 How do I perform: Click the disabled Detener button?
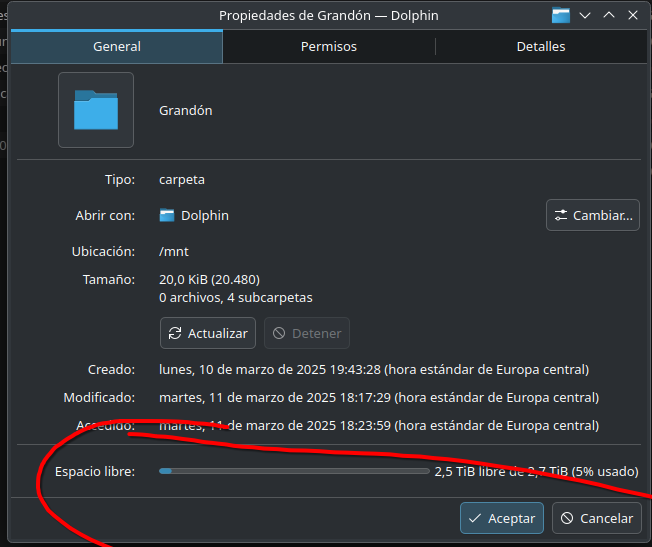[307, 333]
